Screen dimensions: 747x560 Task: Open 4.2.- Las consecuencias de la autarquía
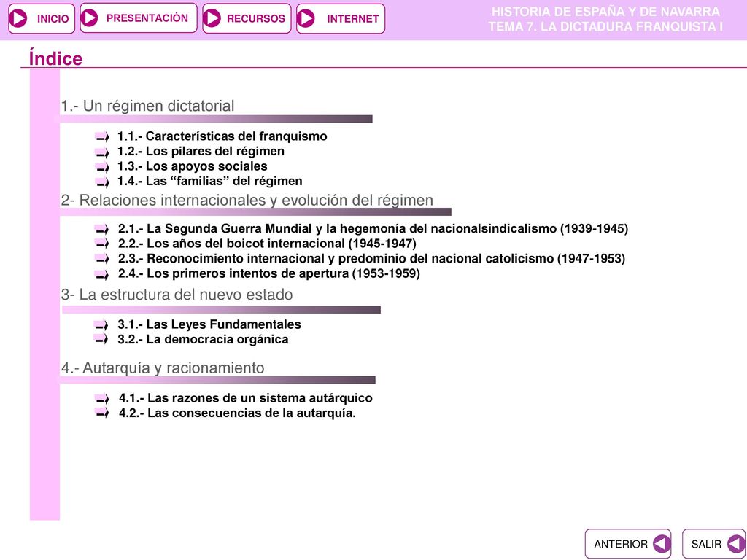(x=237, y=413)
